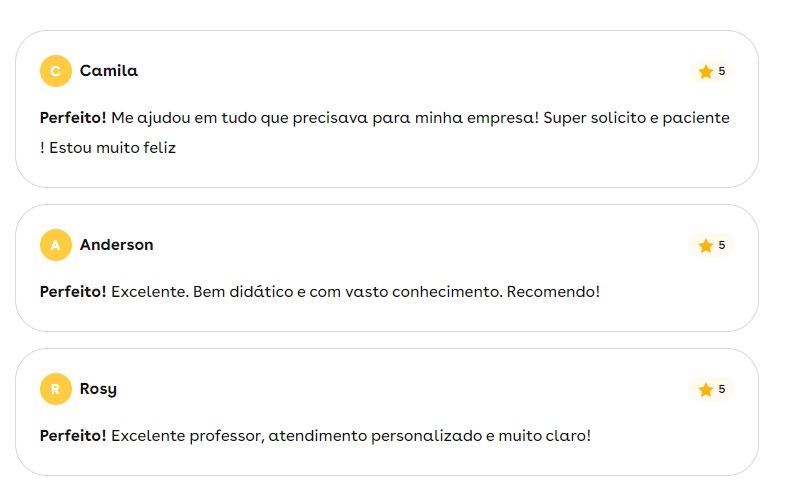Click the star icon on Rosy's review
This screenshot has width=800, height=500.
click(x=706, y=389)
